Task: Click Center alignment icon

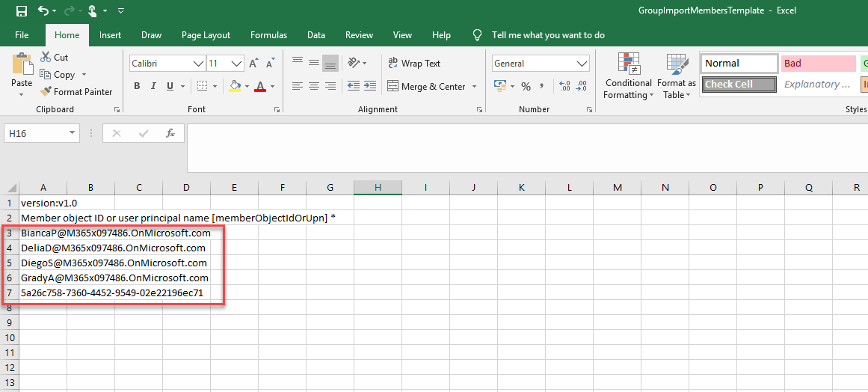Action: click(314, 86)
